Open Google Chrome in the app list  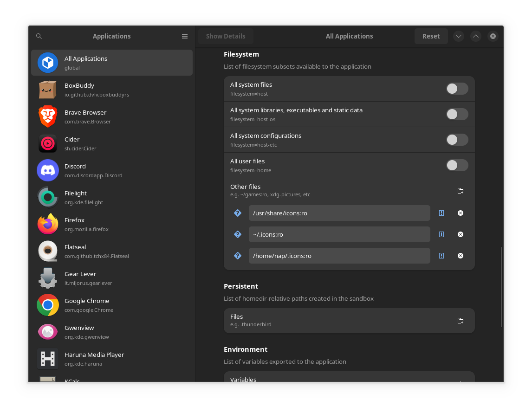point(112,305)
